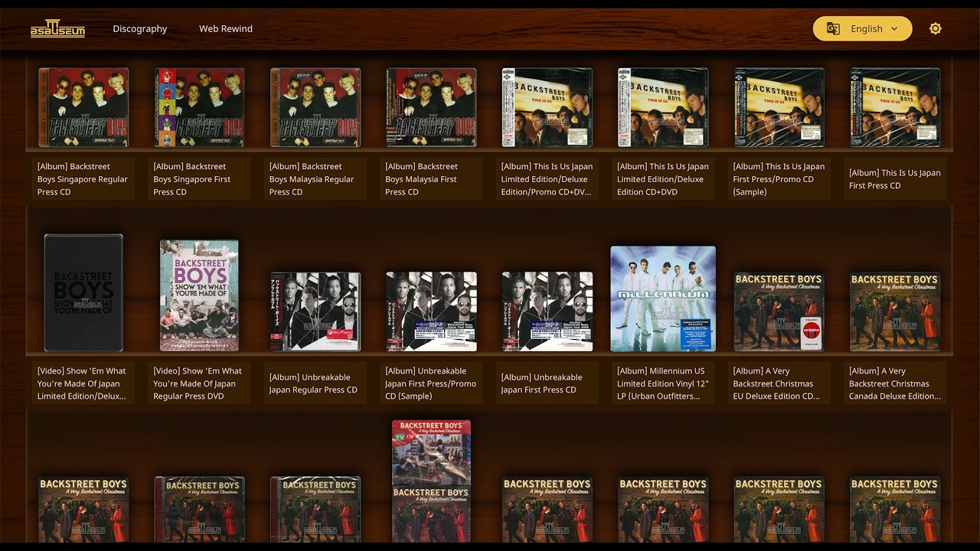Select '[Video] Show 'Em What You're Made Of Japan Regular Press DVD' label

coord(199,383)
